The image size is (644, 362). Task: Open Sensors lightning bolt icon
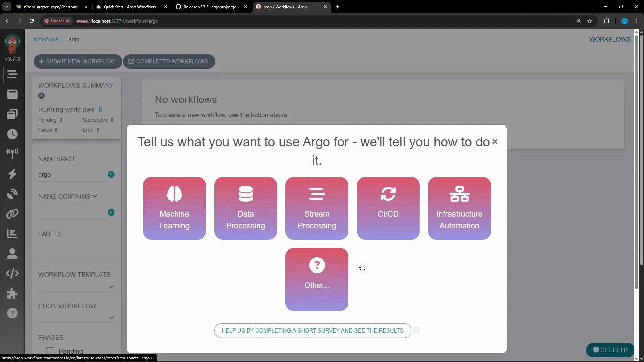[12, 174]
